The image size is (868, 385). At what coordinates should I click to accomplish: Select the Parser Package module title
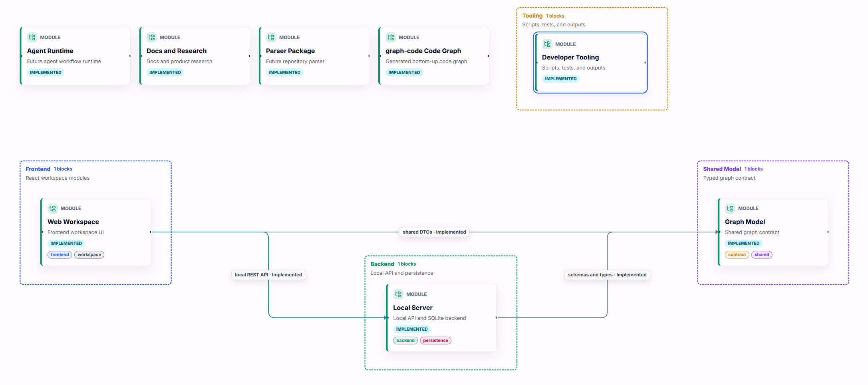(290, 51)
